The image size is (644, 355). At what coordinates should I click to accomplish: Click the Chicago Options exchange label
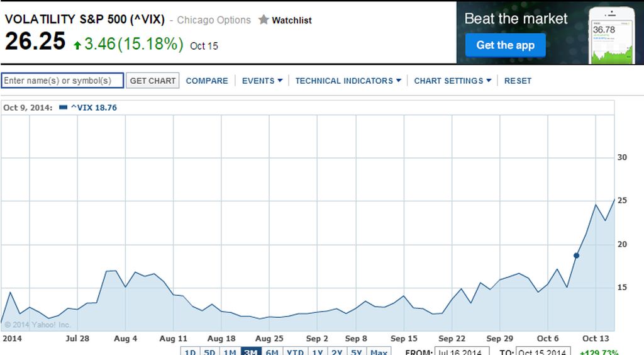(x=214, y=20)
